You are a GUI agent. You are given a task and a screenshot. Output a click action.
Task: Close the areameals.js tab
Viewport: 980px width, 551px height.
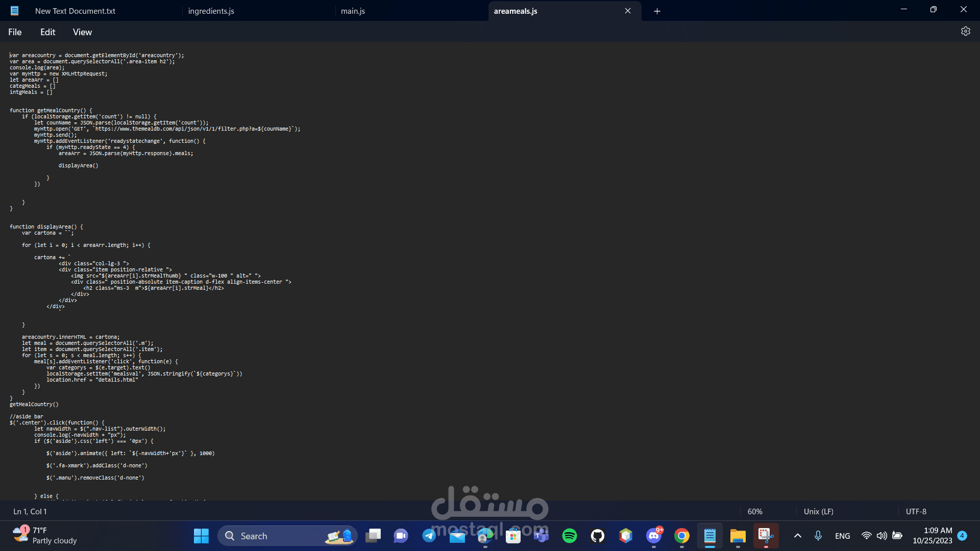point(628,11)
